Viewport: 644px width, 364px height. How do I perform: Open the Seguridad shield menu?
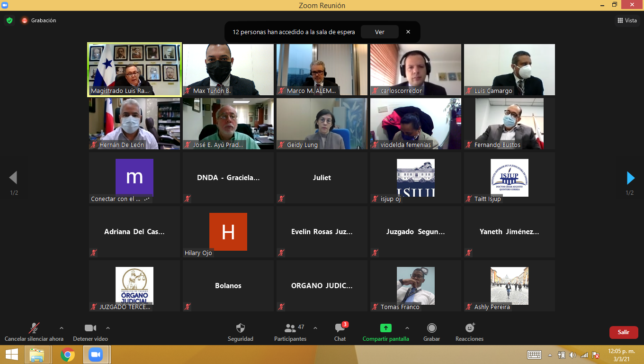[x=241, y=332]
